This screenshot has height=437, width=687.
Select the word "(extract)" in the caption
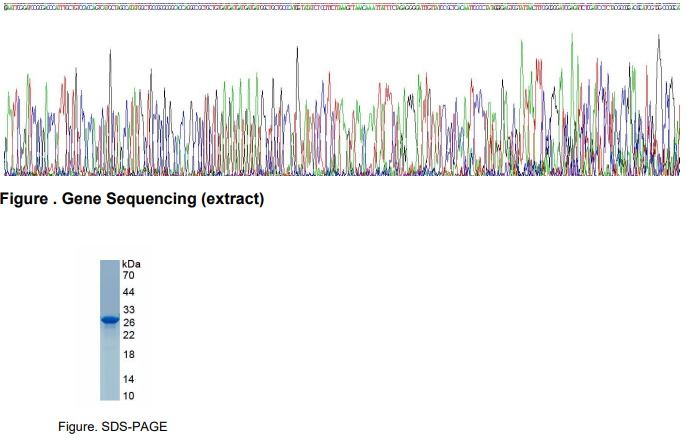tap(232, 199)
